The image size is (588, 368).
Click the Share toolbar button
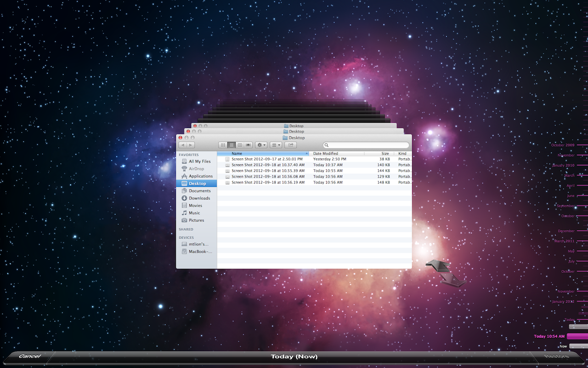(x=290, y=145)
